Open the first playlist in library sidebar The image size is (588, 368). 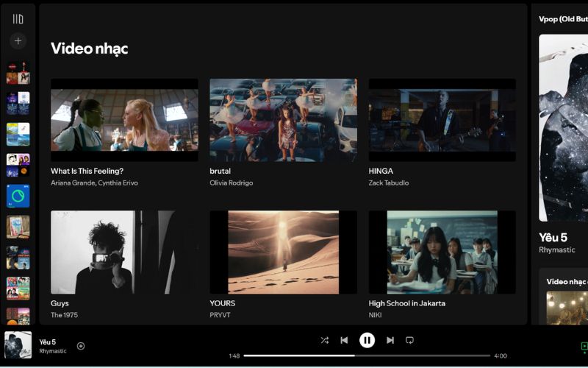click(18, 73)
